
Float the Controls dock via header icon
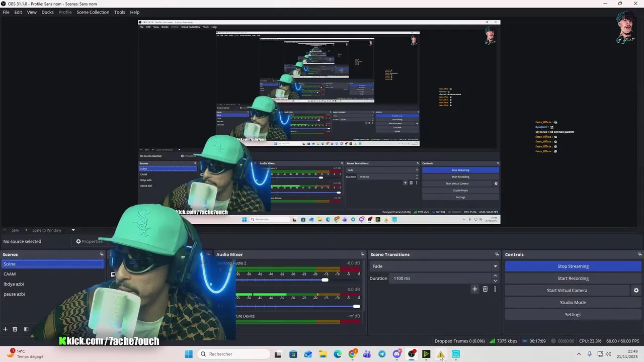[640, 254]
